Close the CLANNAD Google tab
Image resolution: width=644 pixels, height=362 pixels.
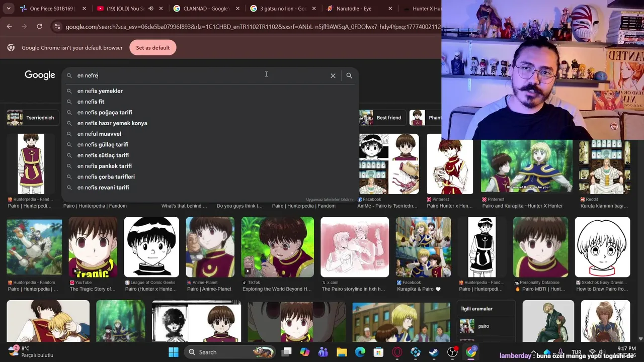pos(237,9)
